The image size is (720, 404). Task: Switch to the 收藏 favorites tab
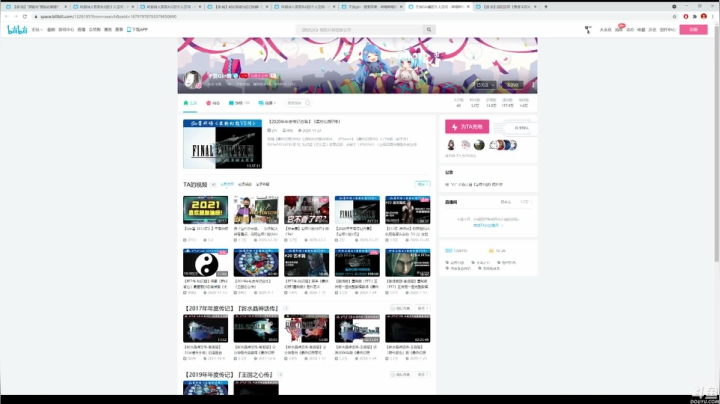tap(267, 103)
